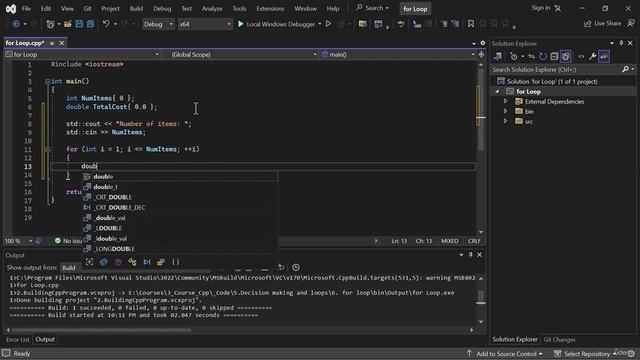640x360 pixels.
Task: Click the Bookmark icon in toolbar
Action: click(471, 24)
